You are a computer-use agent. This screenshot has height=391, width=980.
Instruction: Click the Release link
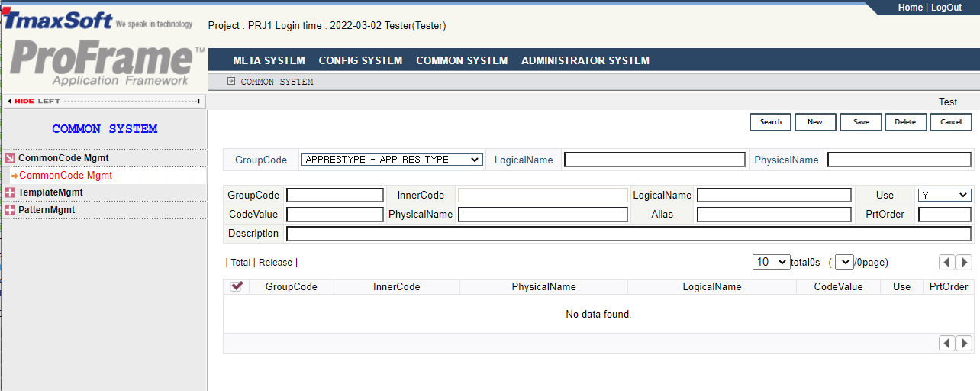click(x=276, y=263)
